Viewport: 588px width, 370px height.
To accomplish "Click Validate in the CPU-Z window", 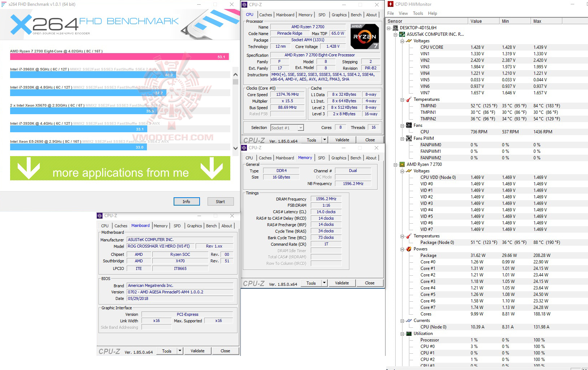I will coord(342,139).
